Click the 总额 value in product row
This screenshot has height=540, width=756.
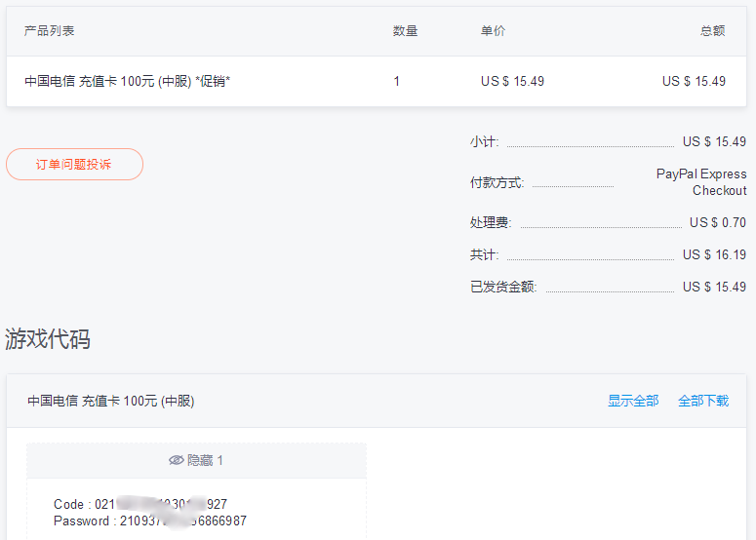(x=694, y=81)
